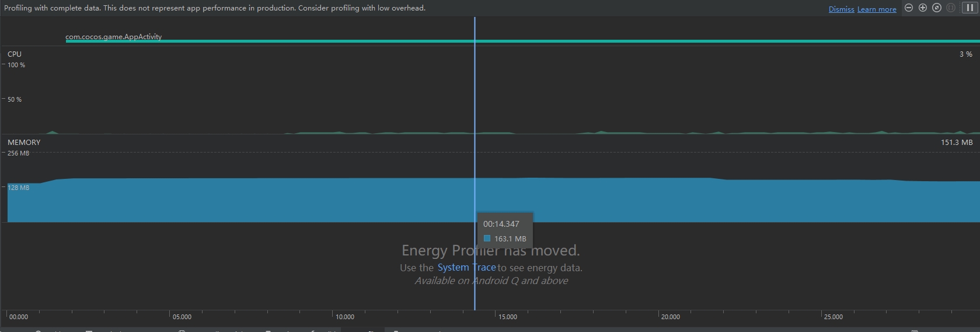Pause live profiling
The height and width of the screenshot is (332, 980).
pos(969,8)
